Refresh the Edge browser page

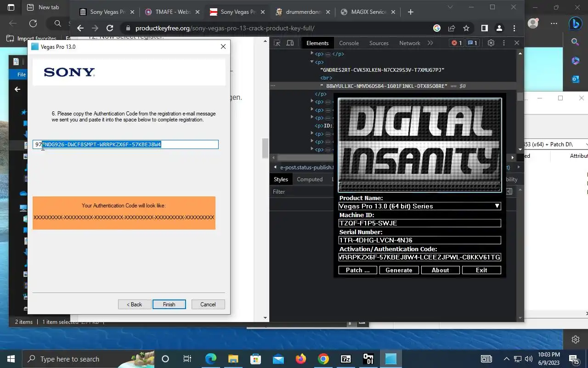click(x=33, y=23)
